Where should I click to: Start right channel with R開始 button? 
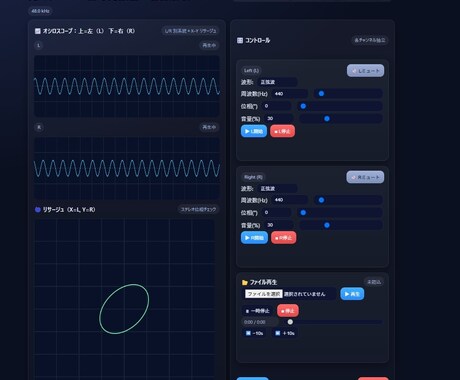click(254, 238)
